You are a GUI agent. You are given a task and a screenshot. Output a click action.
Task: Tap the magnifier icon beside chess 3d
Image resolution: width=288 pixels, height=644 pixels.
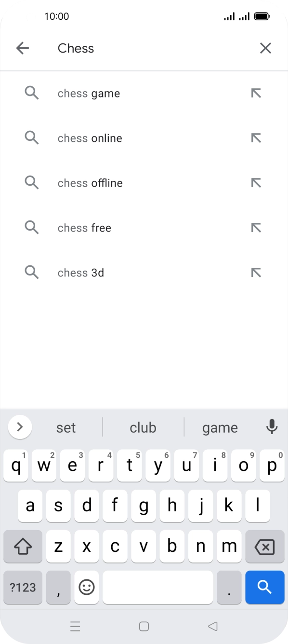coord(32,273)
